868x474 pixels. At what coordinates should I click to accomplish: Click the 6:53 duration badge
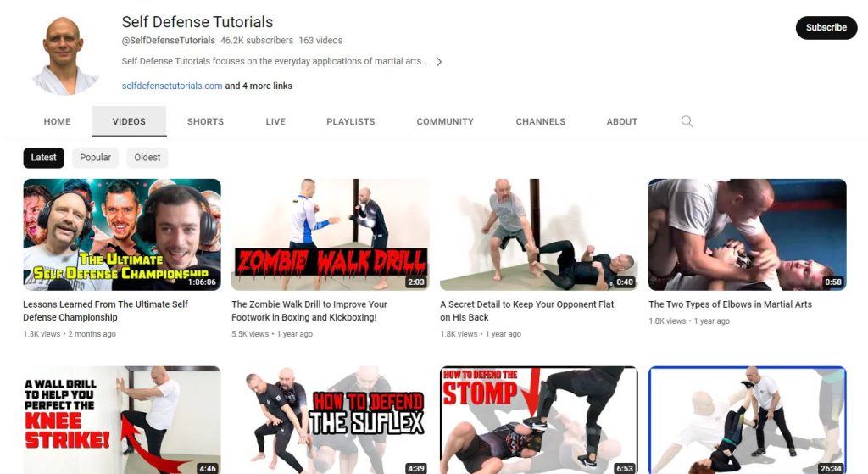[x=625, y=468]
